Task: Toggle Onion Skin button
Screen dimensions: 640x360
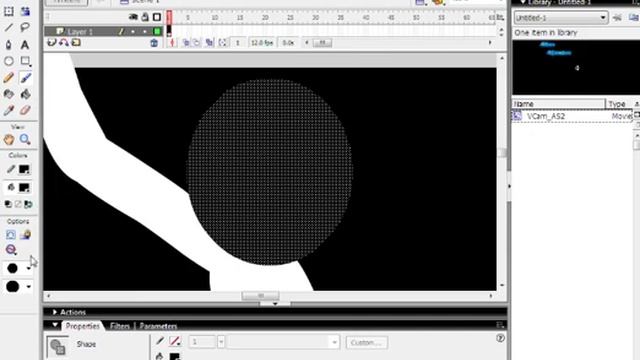Action: (186, 43)
